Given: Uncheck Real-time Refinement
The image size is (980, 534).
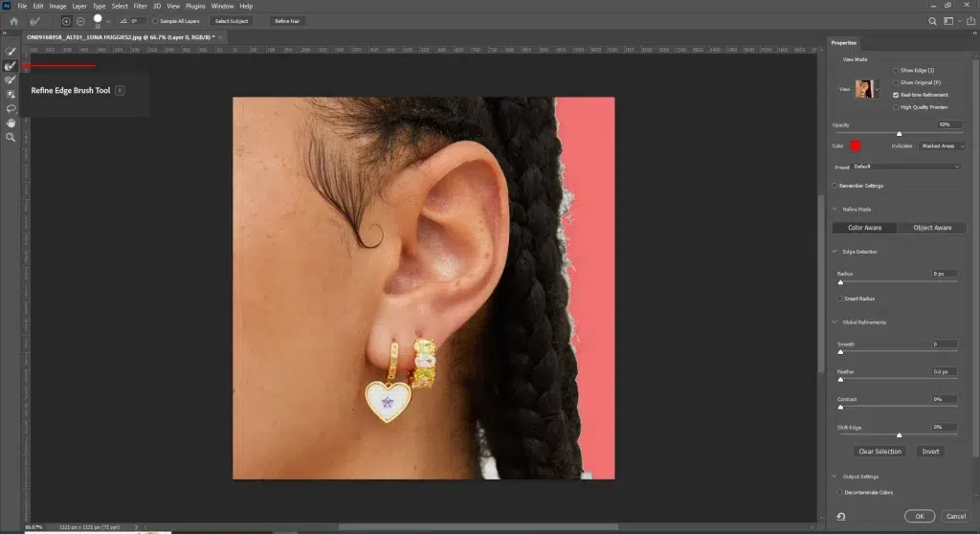Looking at the screenshot, I should pyautogui.click(x=896, y=95).
